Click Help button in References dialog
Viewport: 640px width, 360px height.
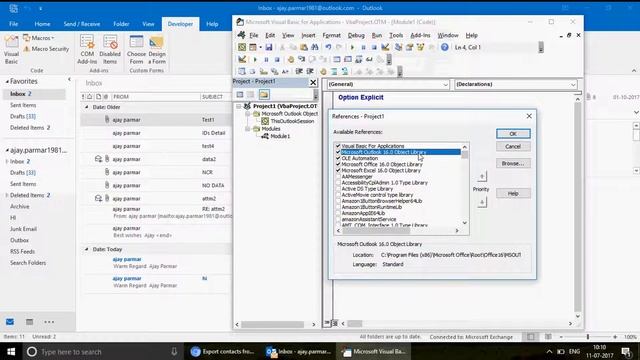513,193
